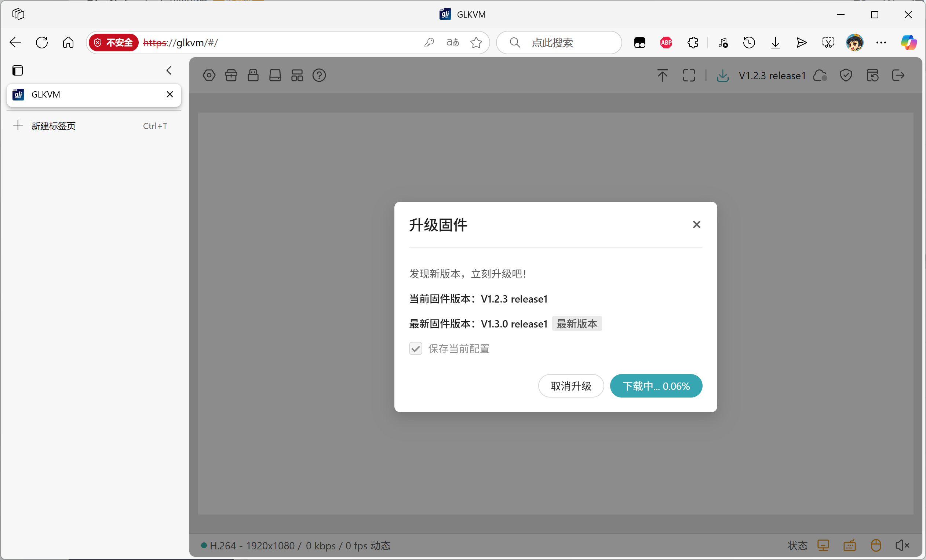Click the lock icon in GLKVM toolbar
The width and height of the screenshot is (926, 560).
click(x=253, y=76)
